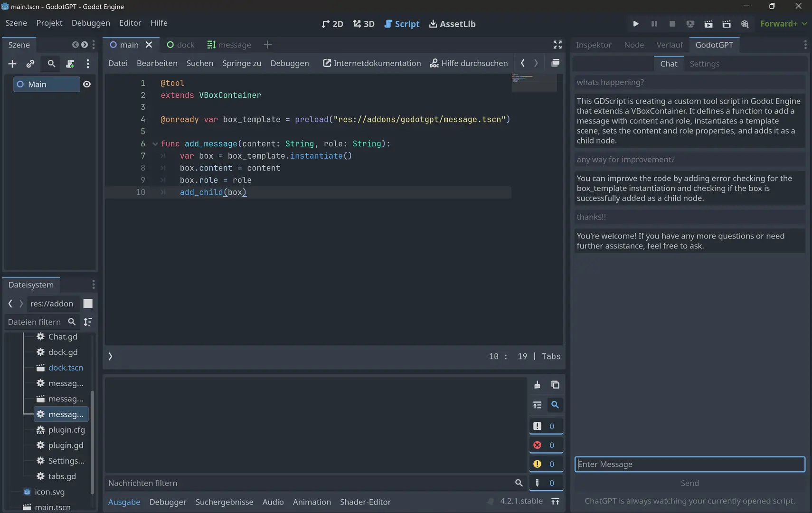The width and height of the screenshot is (812, 513).
Task: Toggle distraction-free mode icon
Action: click(x=557, y=45)
